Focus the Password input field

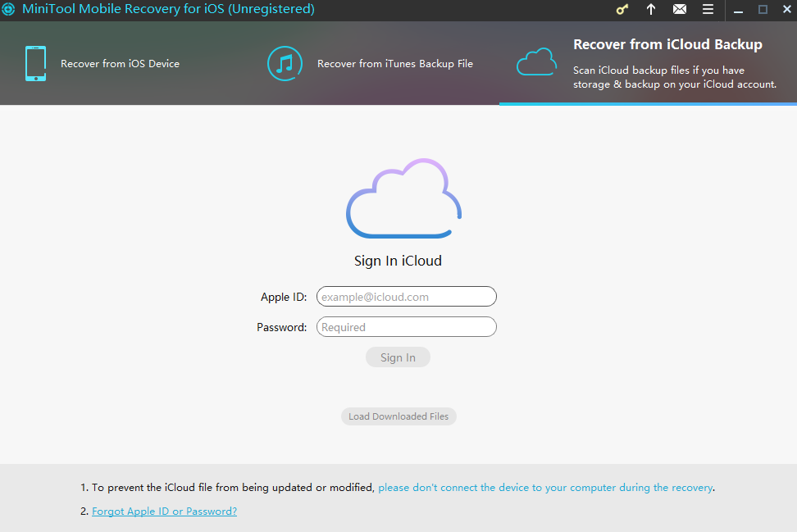pyautogui.click(x=406, y=327)
